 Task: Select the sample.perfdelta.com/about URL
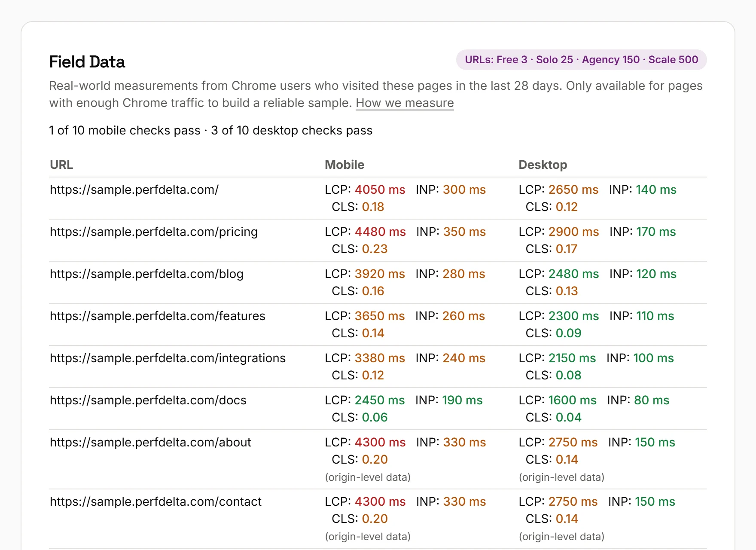tap(151, 443)
